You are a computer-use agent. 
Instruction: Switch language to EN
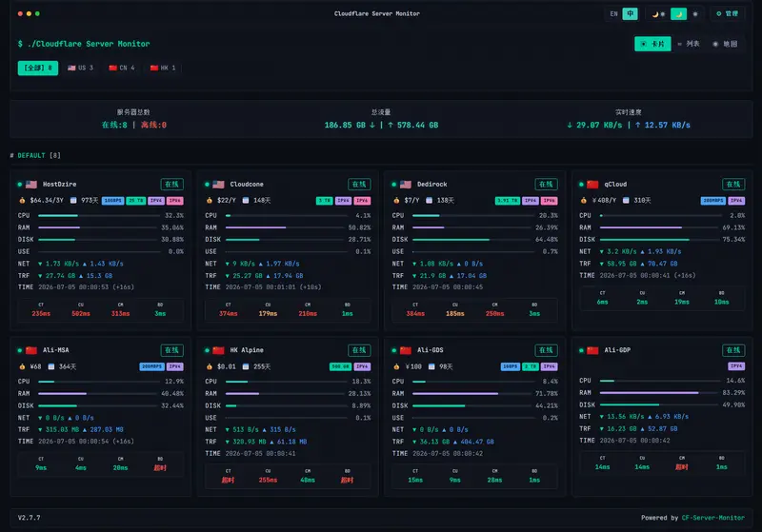613,13
